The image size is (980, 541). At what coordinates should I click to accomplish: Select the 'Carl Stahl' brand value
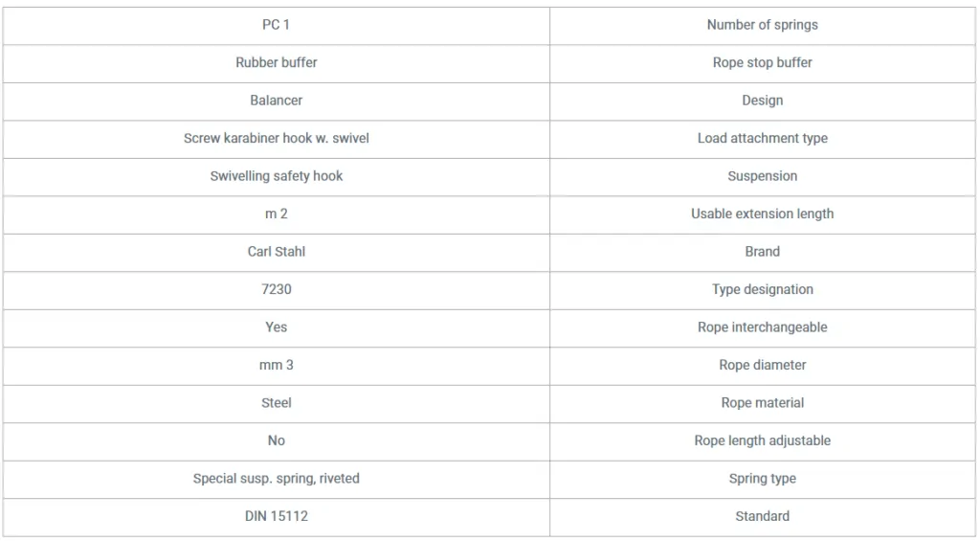point(277,252)
